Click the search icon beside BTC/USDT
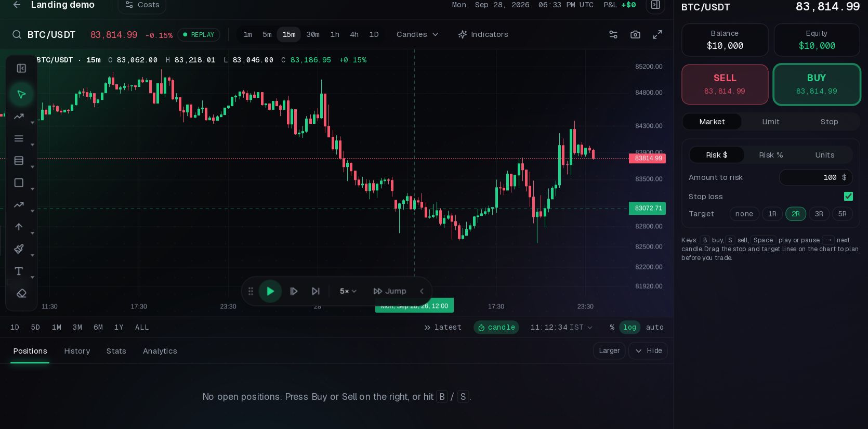This screenshot has height=429, width=868. 17,34
